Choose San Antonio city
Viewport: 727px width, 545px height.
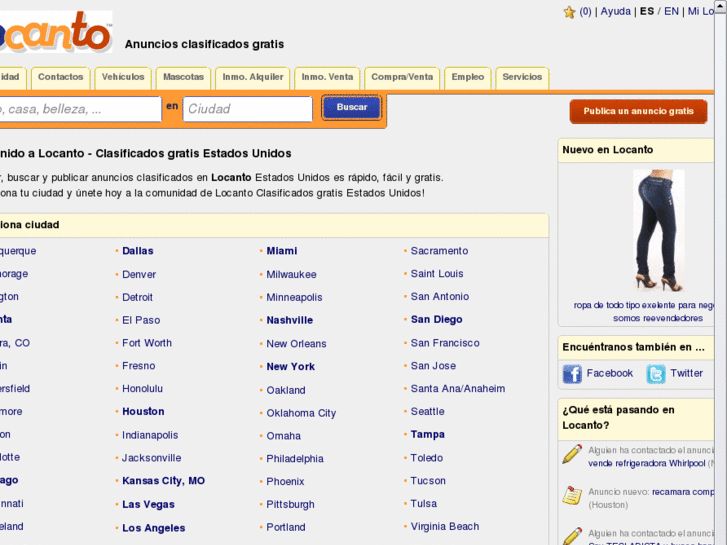[x=440, y=297]
